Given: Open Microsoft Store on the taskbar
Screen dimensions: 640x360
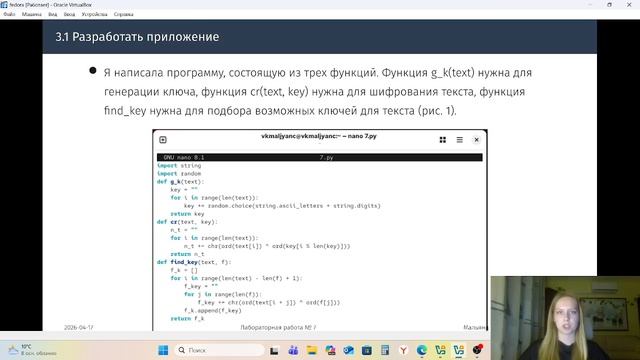Looking at the screenshot, I should coord(367,350).
